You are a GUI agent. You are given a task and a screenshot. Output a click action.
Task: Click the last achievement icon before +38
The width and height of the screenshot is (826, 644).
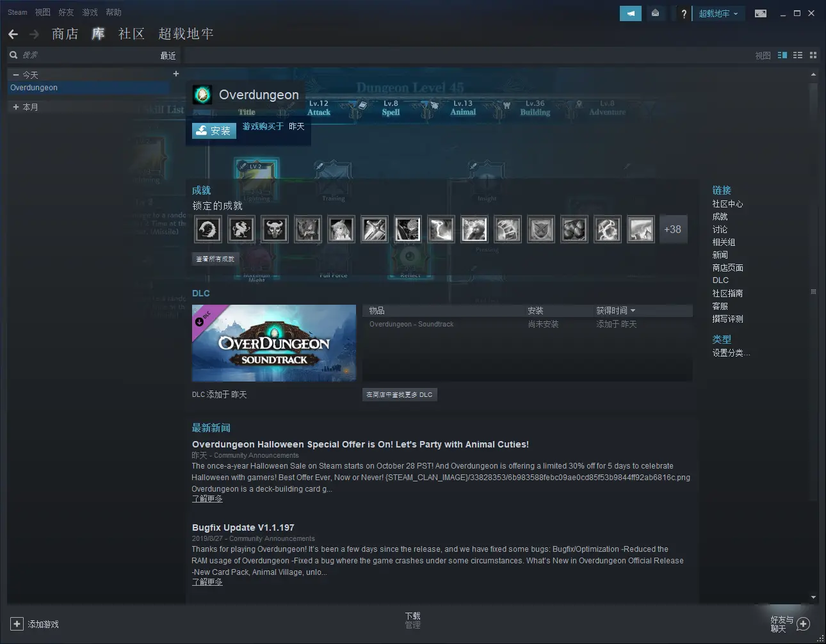coord(640,229)
